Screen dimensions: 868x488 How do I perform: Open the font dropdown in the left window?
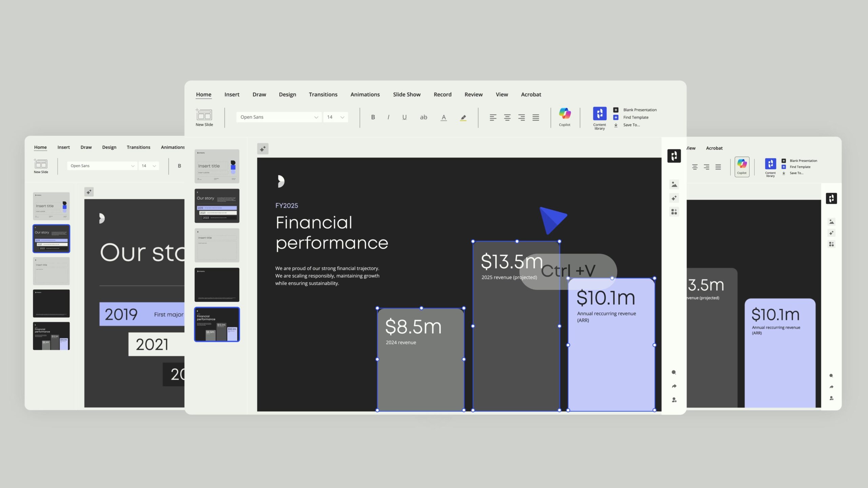coord(101,165)
